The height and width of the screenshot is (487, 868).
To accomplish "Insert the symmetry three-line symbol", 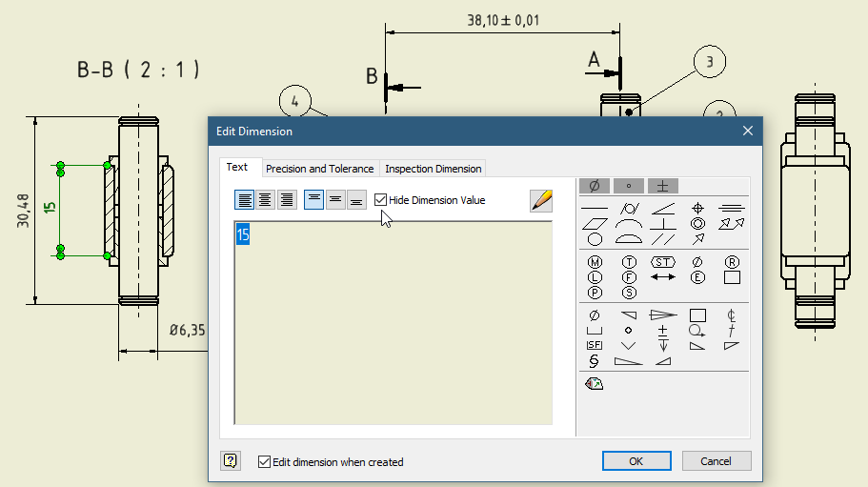I will point(731,208).
